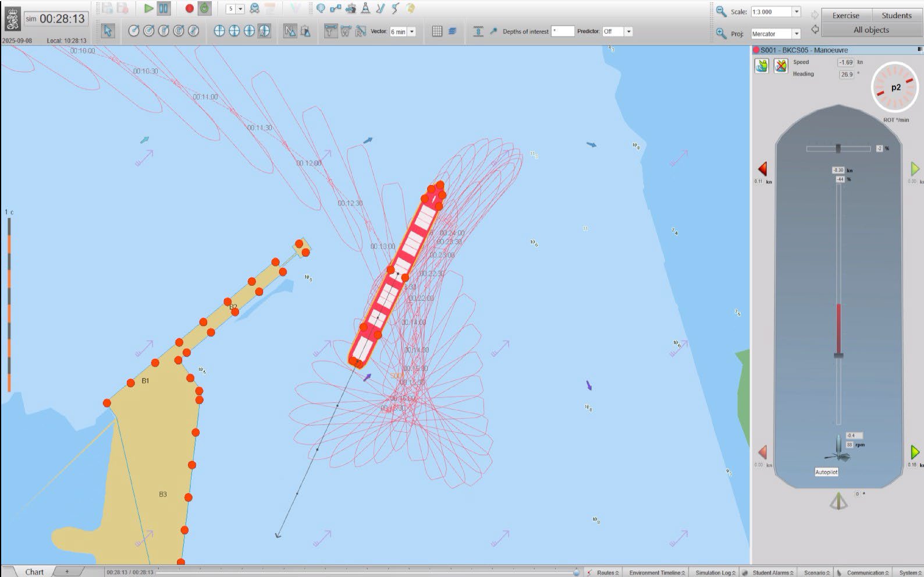Viewport: 924px width, 577px height.
Task: Toggle the chart grid overlay icon
Action: point(437,31)
